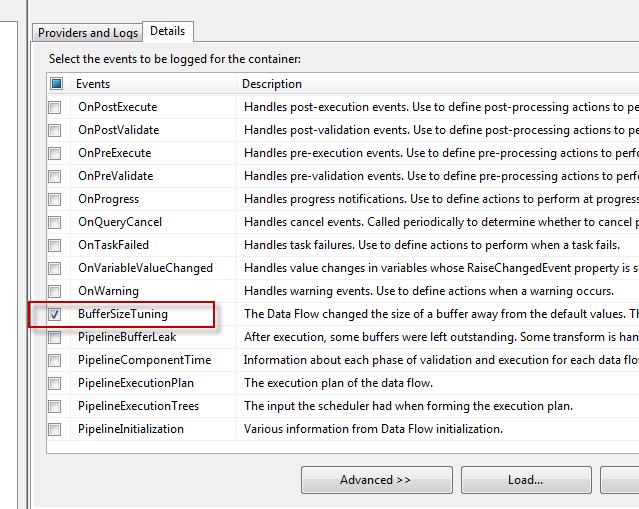The height and width of the screenshot is (509, 639).
Task: Check the OnVariableValueChanged checkbox
Action: [x=55, y=268]
